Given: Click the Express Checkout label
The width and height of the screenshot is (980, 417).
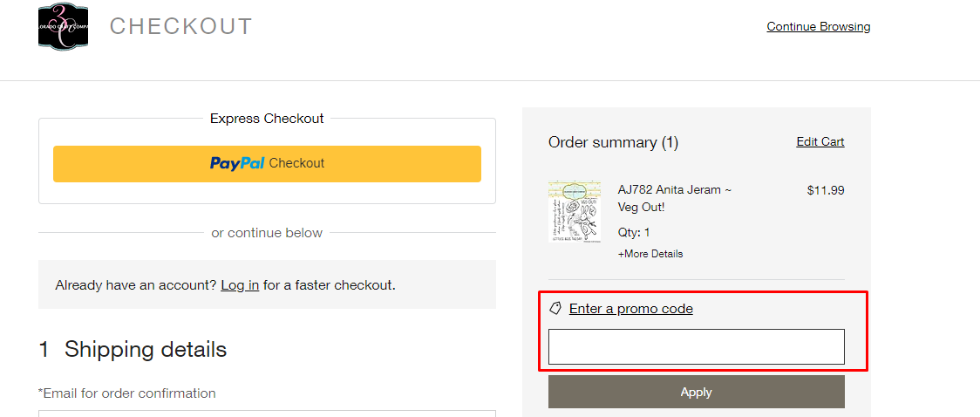Looking at the screenshot, I should tap(267, 118).
